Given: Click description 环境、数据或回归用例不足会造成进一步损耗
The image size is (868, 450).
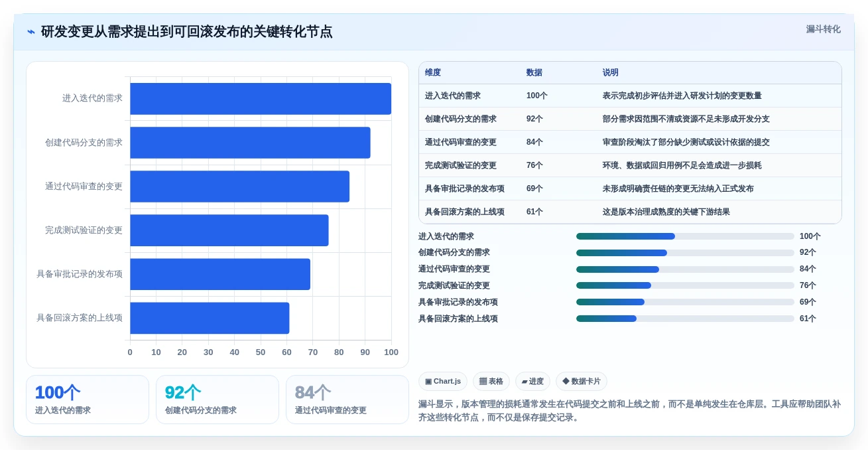Looking at the screenshot, I should click(x=682, y=165).
